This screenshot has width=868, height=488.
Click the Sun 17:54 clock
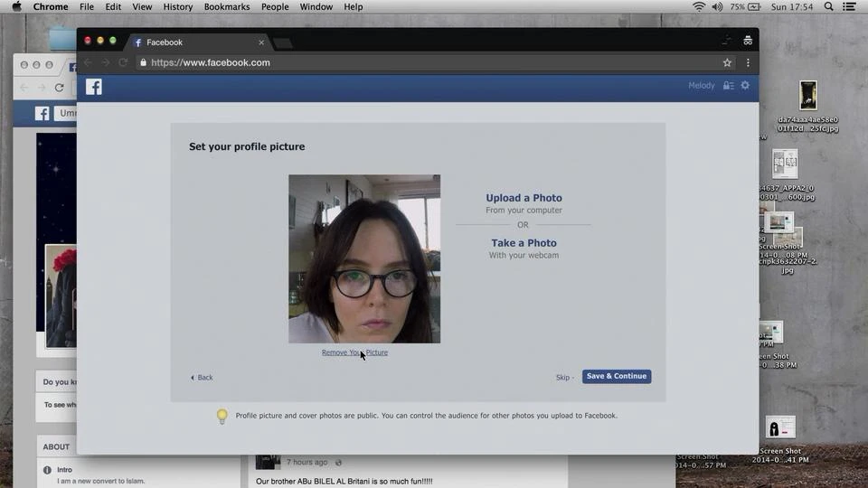point(792,6)
